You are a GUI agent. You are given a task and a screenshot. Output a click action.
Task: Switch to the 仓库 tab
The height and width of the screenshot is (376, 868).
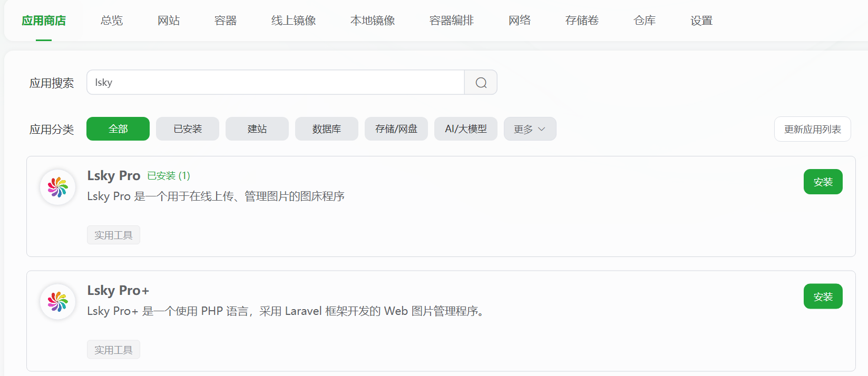point(645,21)
